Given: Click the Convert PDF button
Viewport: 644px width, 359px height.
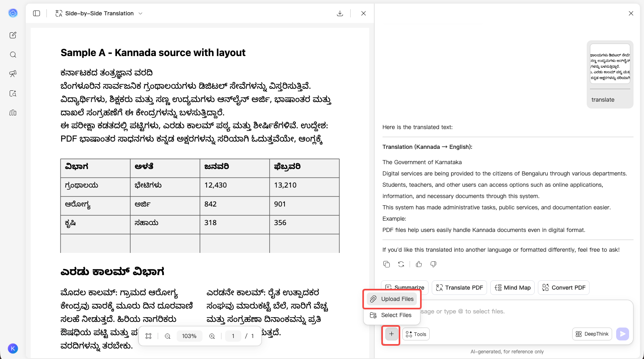Looking at the screenshot, I should [564, 288].
